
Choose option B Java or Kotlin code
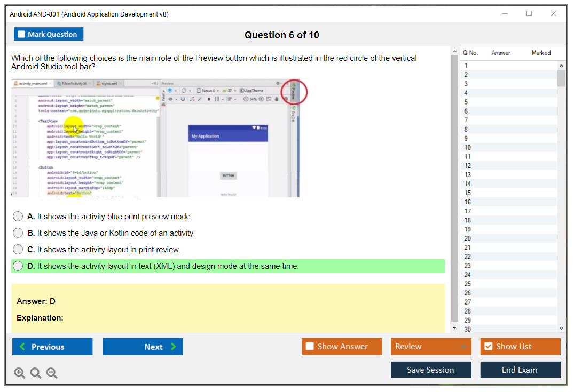(18, 233)
